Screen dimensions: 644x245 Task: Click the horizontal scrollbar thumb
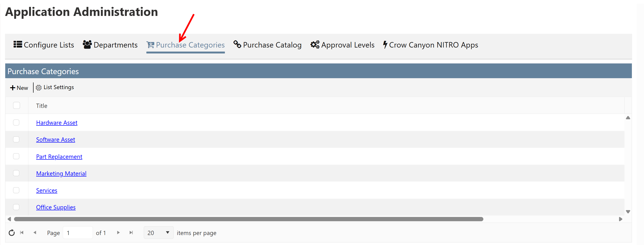(248, 219)
